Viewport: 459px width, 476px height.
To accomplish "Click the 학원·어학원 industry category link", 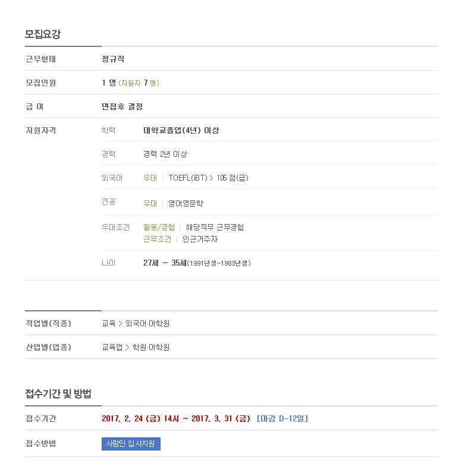I will [151, 347].
